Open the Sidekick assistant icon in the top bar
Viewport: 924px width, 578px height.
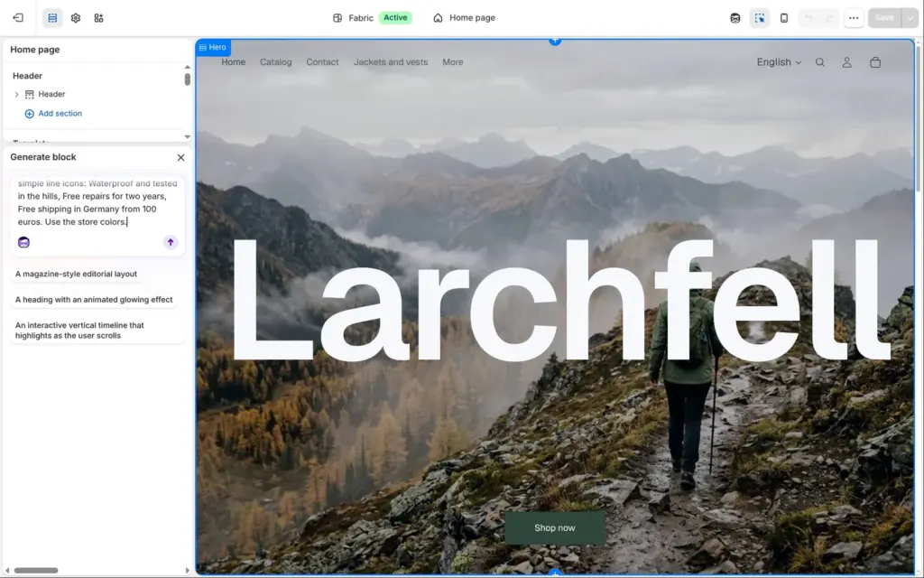(735, 18)
